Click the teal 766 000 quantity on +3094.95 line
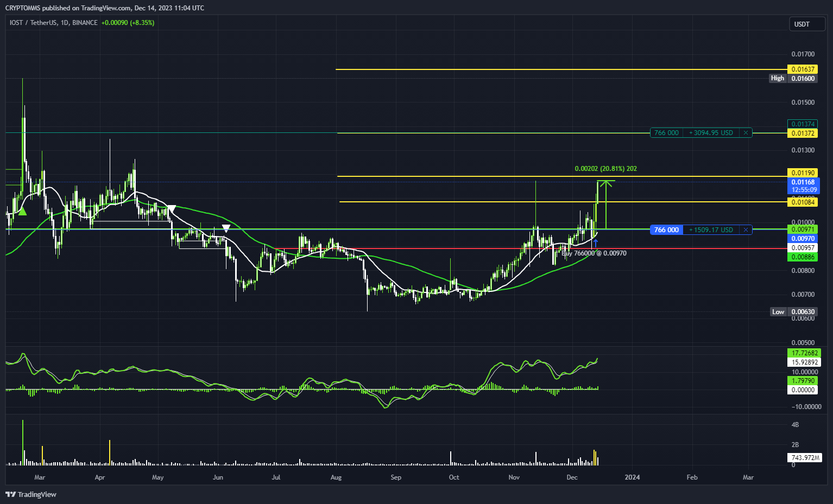833x504 pixels. point(666,133)
